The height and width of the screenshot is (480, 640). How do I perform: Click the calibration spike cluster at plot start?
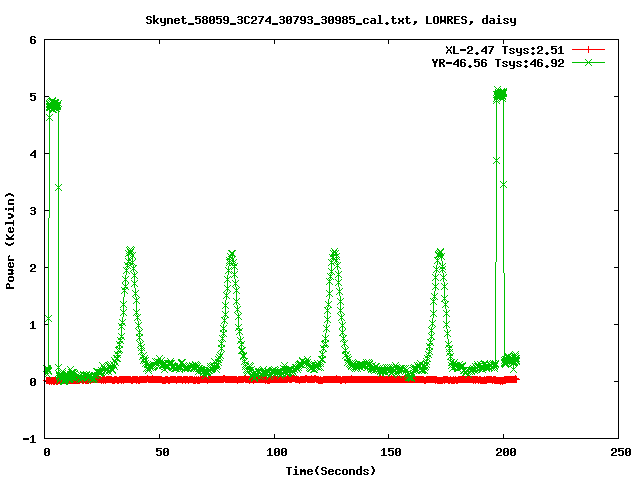(53, 106)
